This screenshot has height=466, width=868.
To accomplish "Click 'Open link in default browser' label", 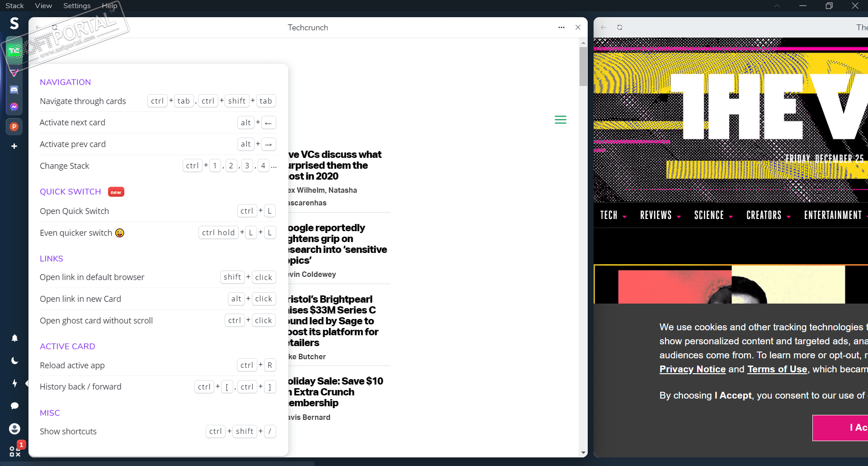I will [92, 277].
